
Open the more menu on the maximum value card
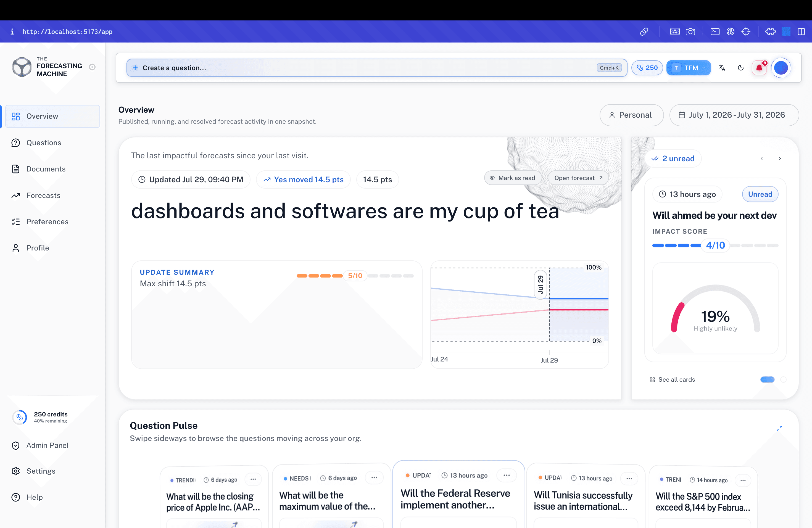click(374, 477)
